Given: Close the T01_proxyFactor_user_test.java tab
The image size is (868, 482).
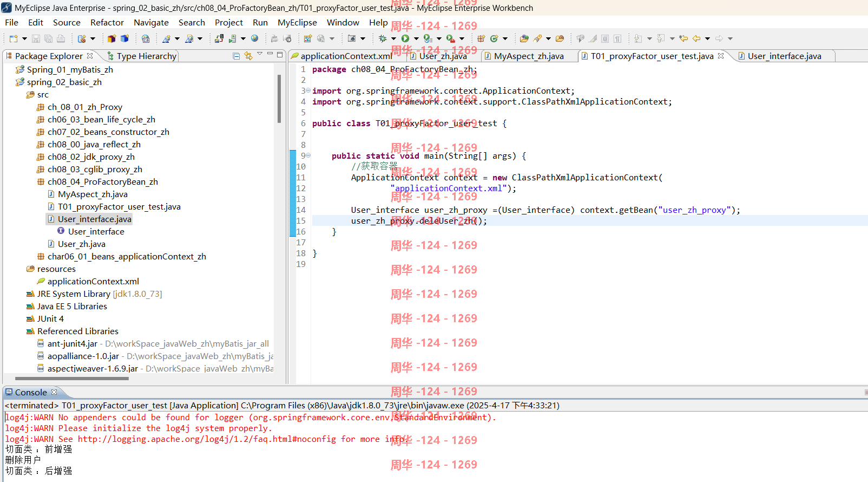Looking at the screenshot, I should [x=721, y=56].
